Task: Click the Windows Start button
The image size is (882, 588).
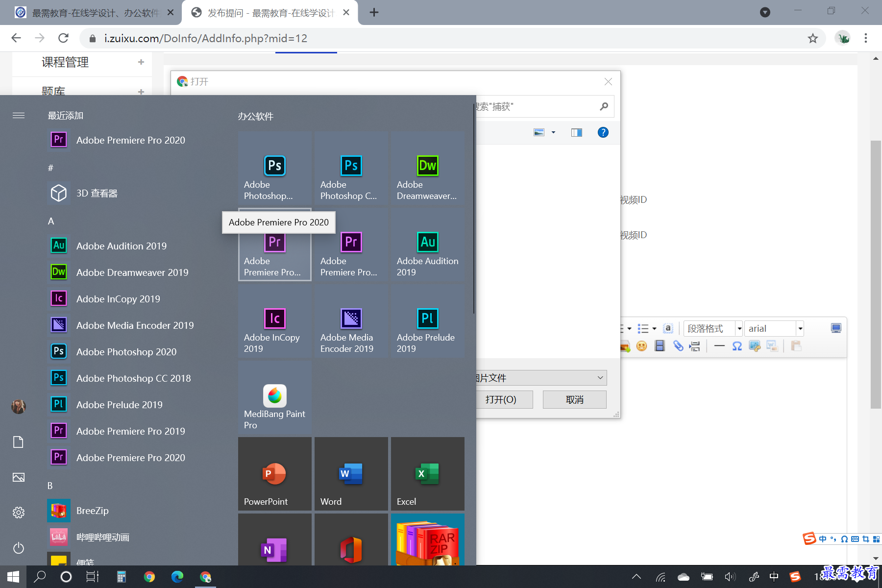Action: click(x=13, y=577)
